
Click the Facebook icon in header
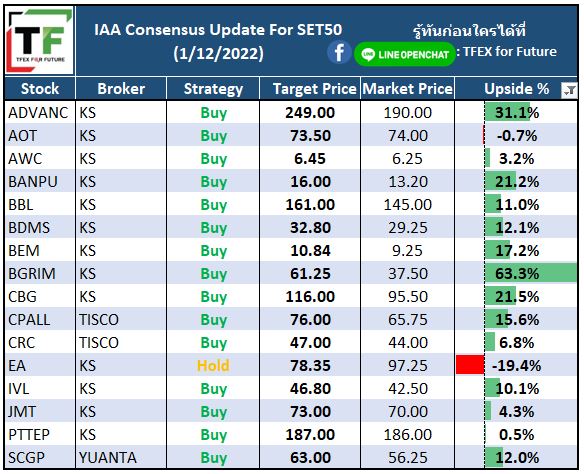(339, 53)
